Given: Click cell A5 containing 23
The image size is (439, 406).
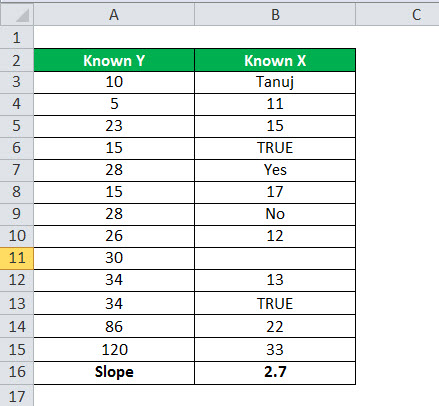Looking at the screenshot, I should [114, 126].
